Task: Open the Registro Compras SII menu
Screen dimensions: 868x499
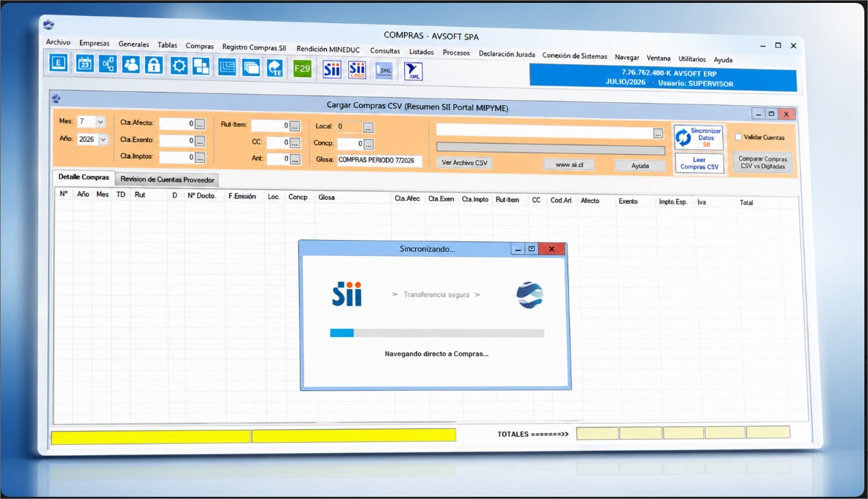Action: point(254,47)
